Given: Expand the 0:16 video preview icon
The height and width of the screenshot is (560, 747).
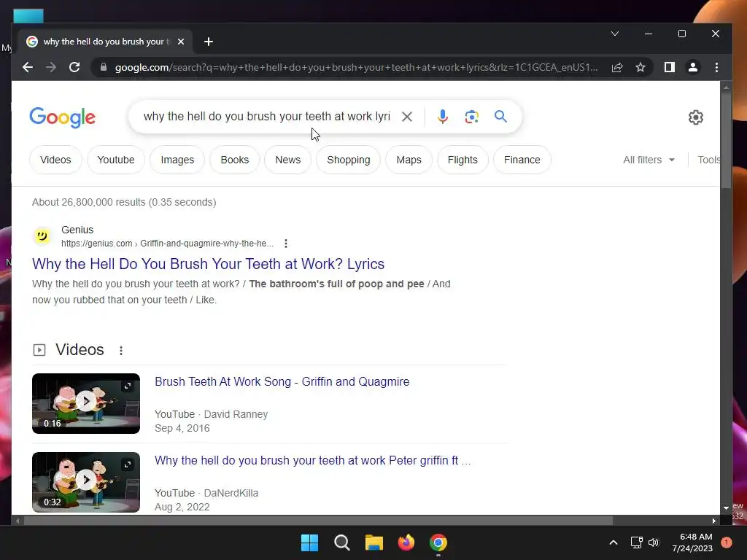Looking at the screenshot, I should point(128,386).
